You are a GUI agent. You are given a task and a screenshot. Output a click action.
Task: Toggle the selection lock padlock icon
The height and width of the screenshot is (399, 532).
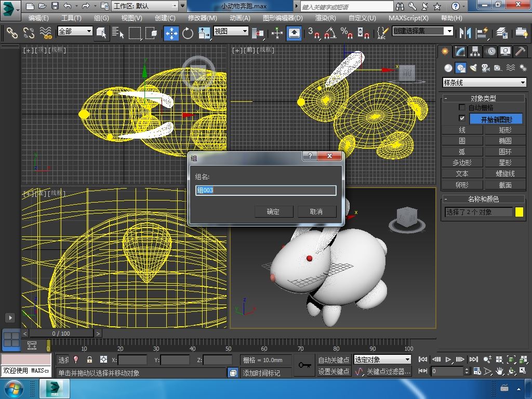tap(89, 360)
